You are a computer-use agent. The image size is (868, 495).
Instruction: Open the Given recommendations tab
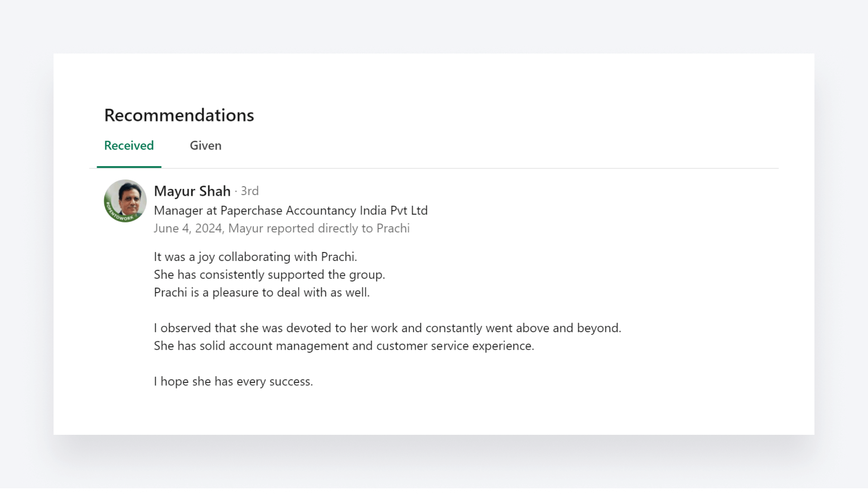205,145
